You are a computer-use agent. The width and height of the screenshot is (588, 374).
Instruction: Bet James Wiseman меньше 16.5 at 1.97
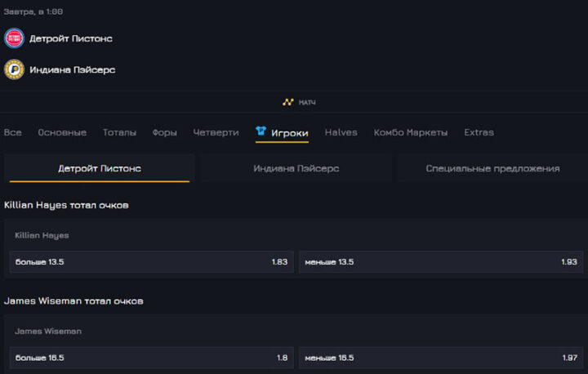[441, 358]
